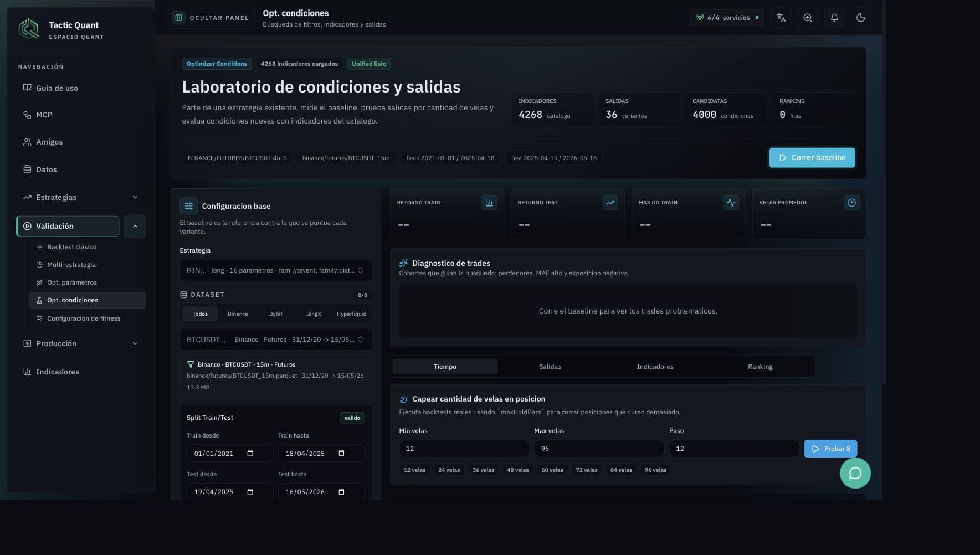The width and height of the screenshot is (980, 555).
Task: Click the valido status badge
Action: pyautogui.click(x=352, y=418)
